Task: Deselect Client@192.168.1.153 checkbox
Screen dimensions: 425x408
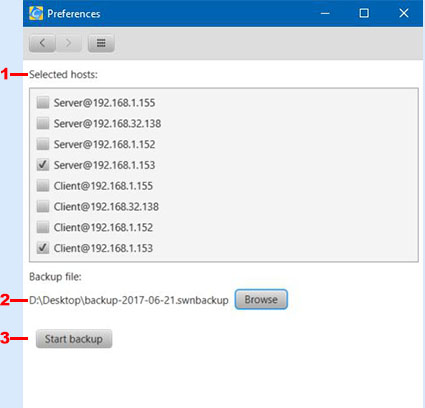Action: click(x=43, y=248)
